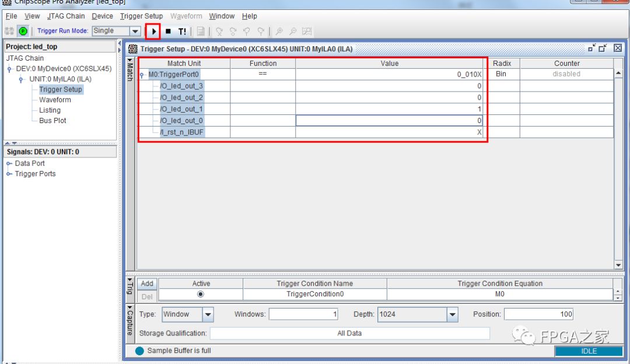630x364 pixels.
Task: Open the Trigger Run Mode dropdown
Action: pyautogui.click(x=135, y=31)
